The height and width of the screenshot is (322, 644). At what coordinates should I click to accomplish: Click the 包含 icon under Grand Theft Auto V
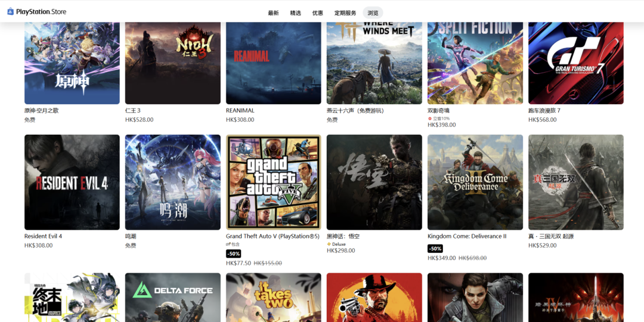click(228, 244)
